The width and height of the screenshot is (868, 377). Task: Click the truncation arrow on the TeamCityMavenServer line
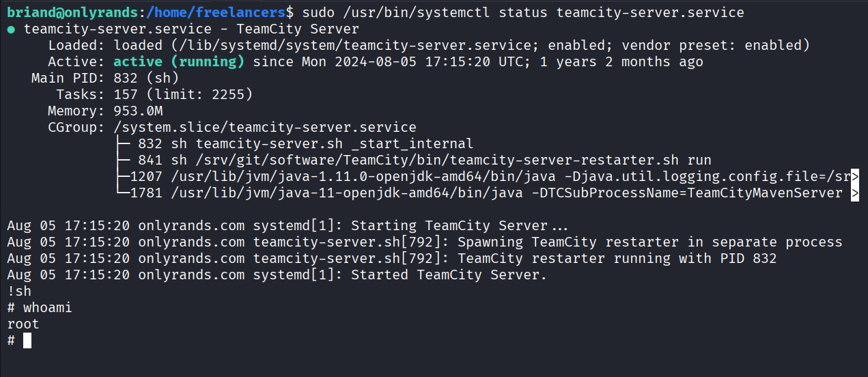(854, 193)
